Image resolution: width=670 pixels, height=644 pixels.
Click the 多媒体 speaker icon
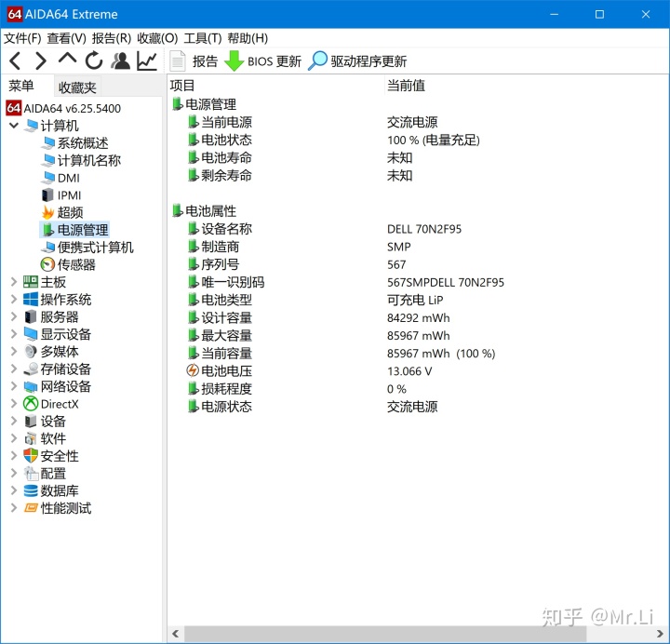pos(31,351)
